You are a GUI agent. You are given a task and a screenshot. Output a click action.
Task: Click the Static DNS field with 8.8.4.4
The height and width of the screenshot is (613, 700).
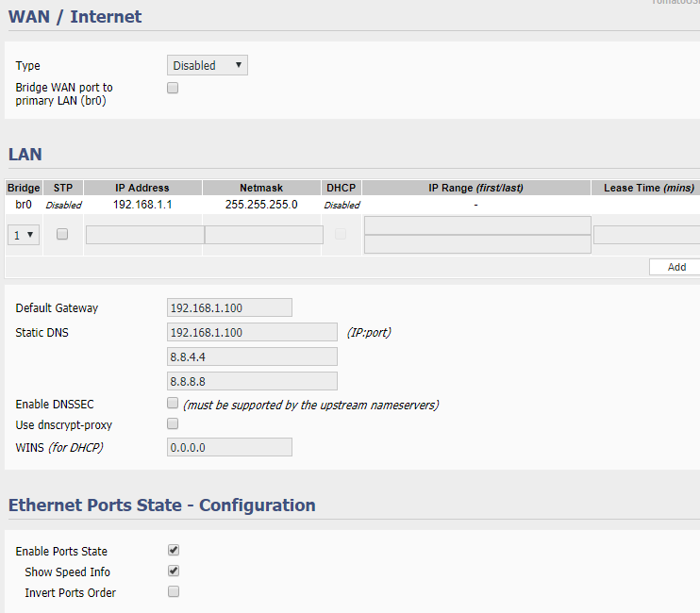pyautogui.click(x=252, y=356)
